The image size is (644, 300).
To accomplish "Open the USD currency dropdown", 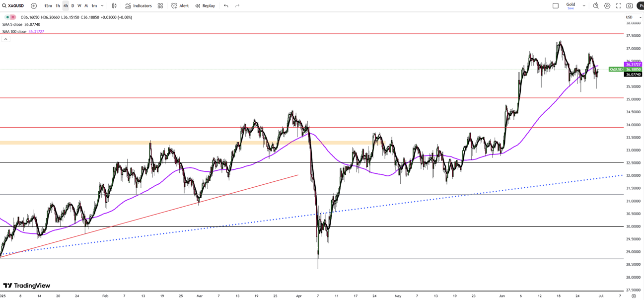I will [633, 17].
